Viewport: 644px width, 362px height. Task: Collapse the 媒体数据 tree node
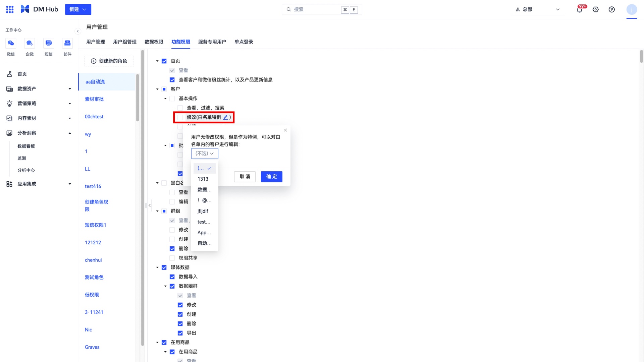[157, 267]
